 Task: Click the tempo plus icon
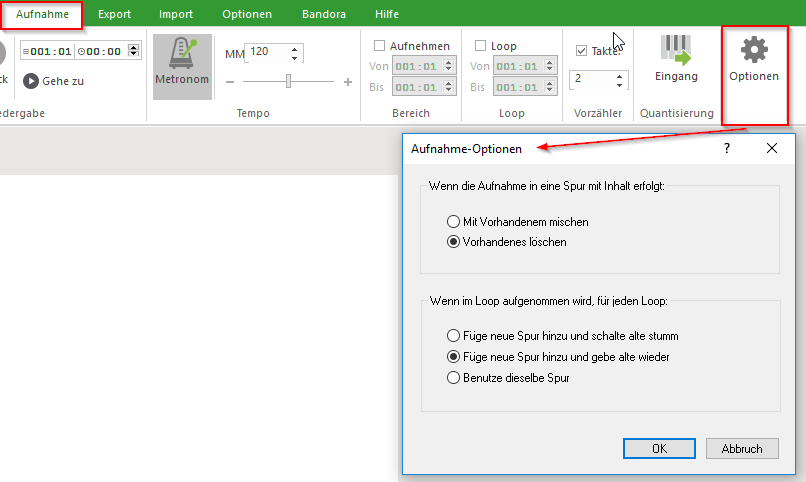(348, 82)
